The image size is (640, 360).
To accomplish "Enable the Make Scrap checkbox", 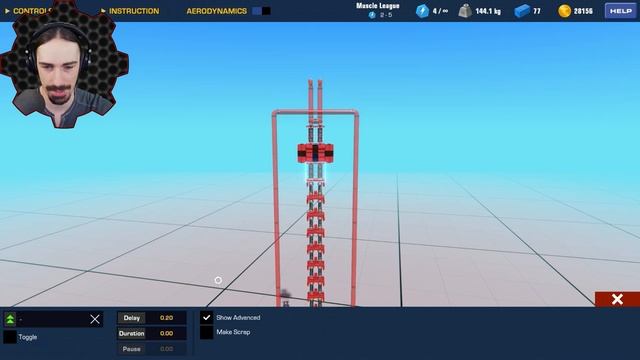I will 207,332.
